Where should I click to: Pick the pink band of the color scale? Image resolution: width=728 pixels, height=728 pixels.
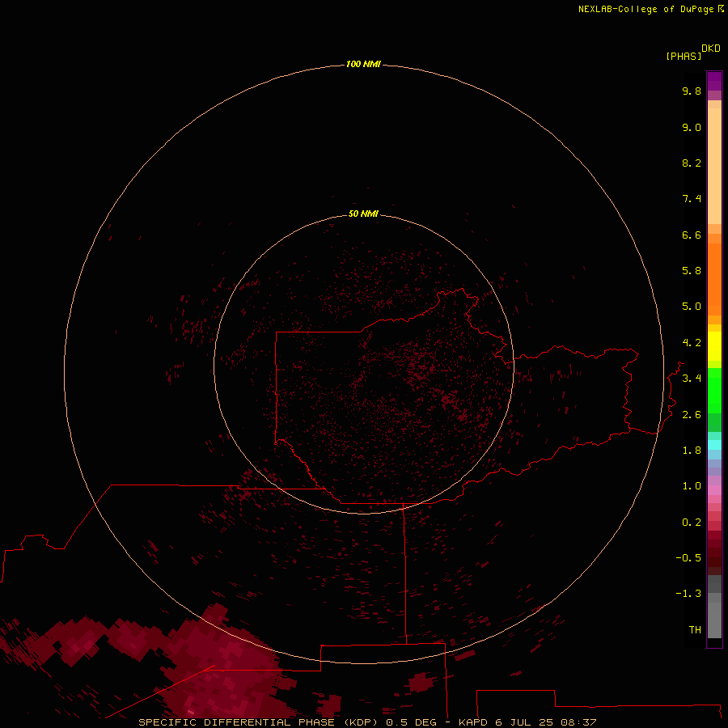click(x=714, y=490)
